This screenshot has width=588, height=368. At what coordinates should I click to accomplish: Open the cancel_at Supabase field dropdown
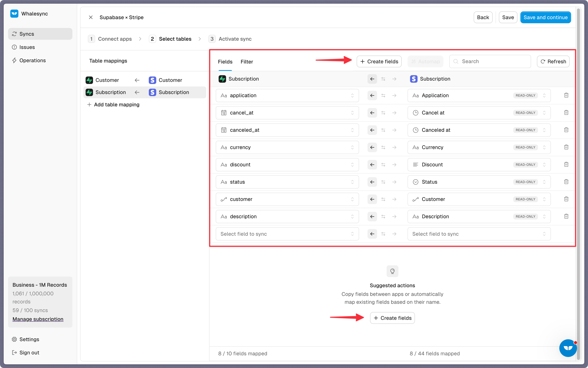coord(287,113)
